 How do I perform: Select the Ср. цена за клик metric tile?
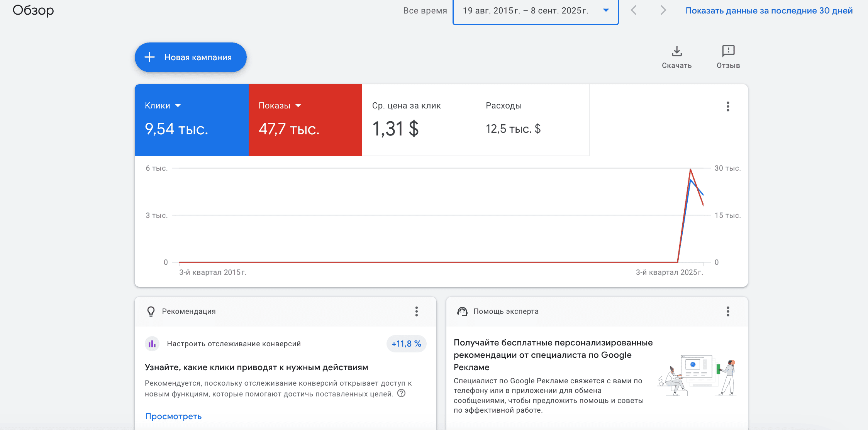coord(419,120)
